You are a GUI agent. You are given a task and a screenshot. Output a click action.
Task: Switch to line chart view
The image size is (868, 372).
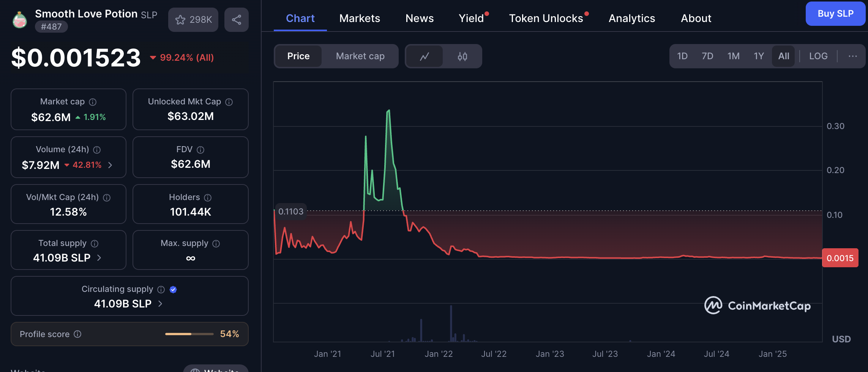[425, 56]
